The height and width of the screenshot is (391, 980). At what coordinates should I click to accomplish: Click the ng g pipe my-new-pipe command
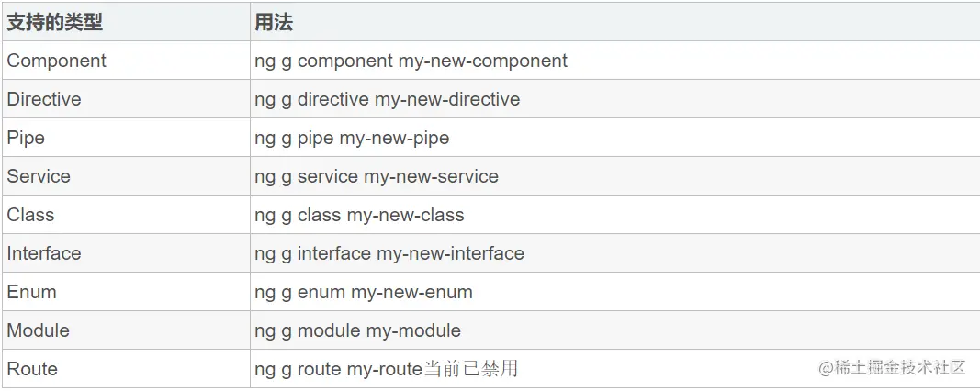click(352, 138)
